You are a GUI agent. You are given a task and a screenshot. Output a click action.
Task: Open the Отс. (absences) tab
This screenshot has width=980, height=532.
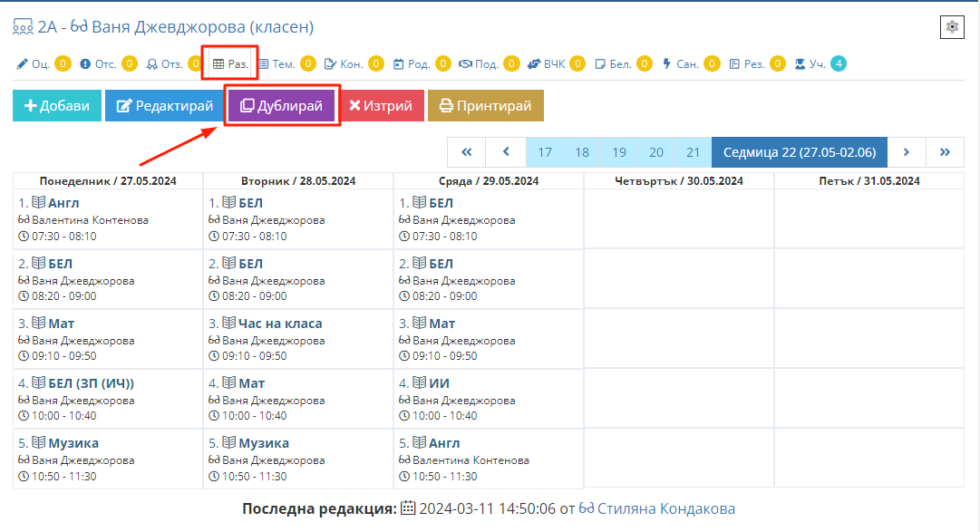[x=108, y=63]
